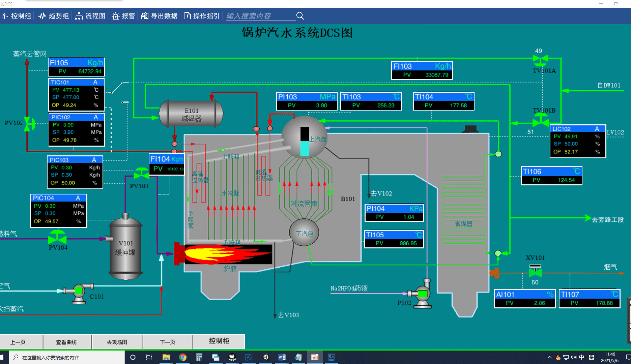Viewport: 631px width, 364px height.
Task: Click the upper green junction circle near LV102
Action: [498, 154]
